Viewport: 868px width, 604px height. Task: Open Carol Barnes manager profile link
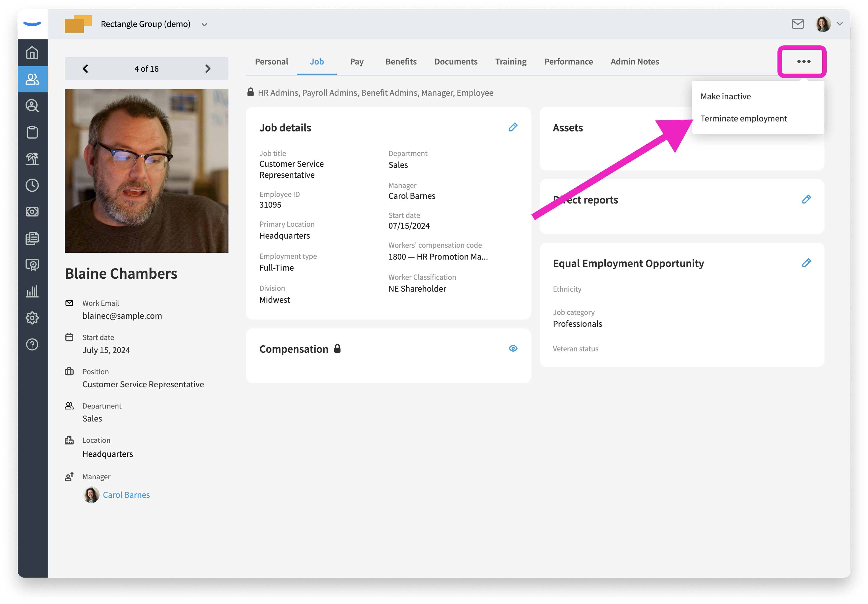pos(126,495)
